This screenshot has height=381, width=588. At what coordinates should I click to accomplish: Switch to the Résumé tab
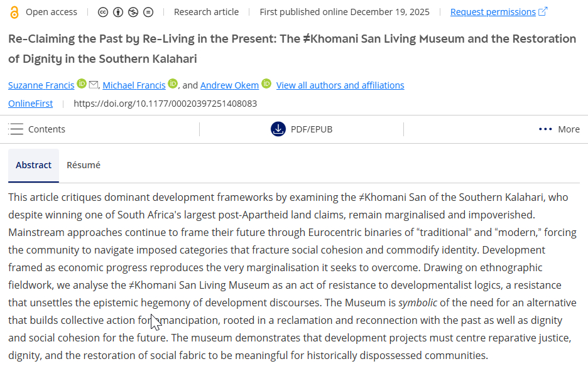(x=84, y=165)
